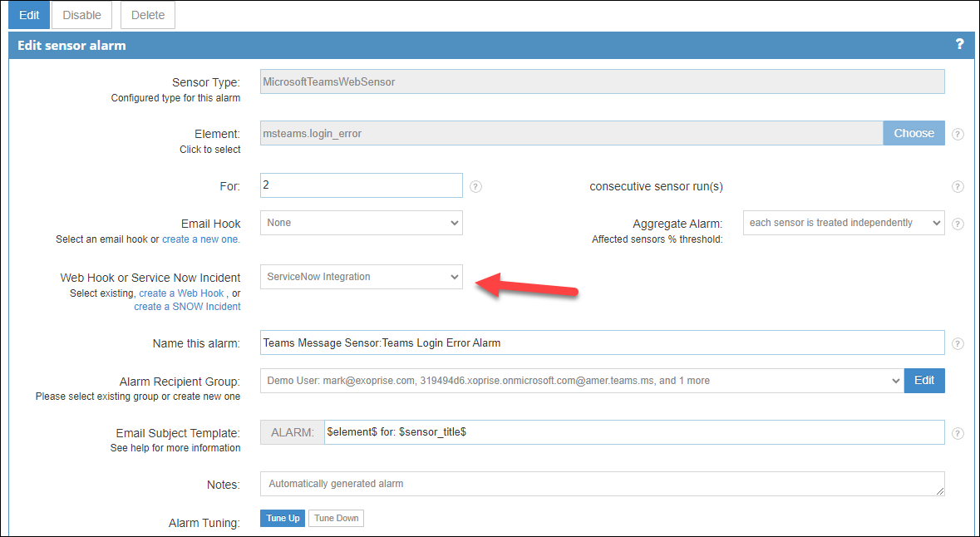This screenshot has width=980, height=537.
Task: Click inside the Notes text field
Action: (x=603, y=484)
